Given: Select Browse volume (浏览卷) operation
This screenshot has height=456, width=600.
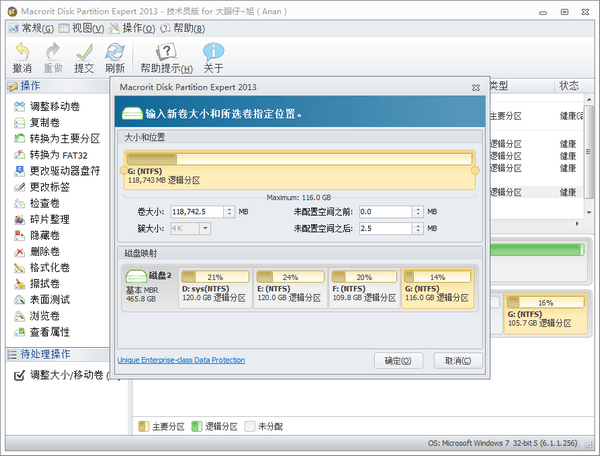Looking at the screenshot, I should pyautogui.click(x=37, y=316).
